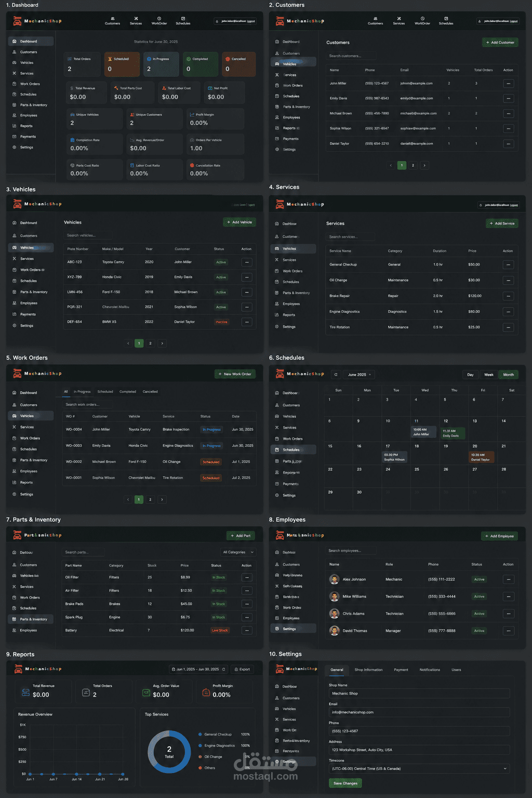The height and width of the screenshot is (798, 532).
Task: Click WorkOrder icon in Dashboard screen top navigation
Action: (x=159, y=18)
